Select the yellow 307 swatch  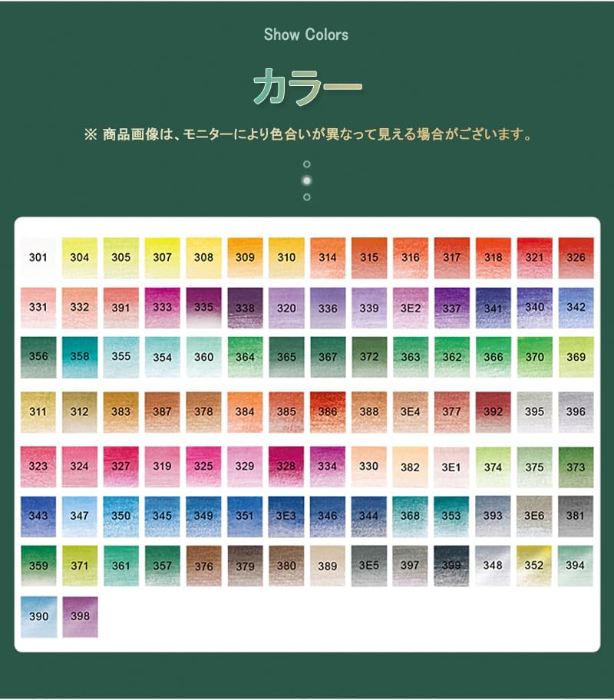pyautogui.click(x=162, y=257)
